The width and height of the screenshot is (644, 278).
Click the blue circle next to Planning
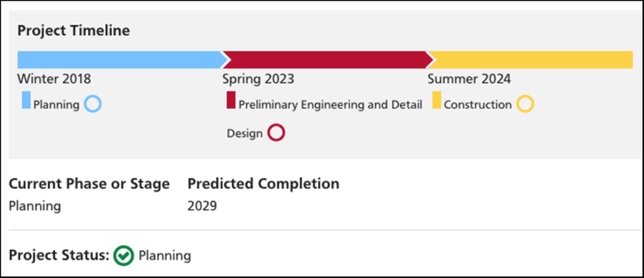click(92, 104)
